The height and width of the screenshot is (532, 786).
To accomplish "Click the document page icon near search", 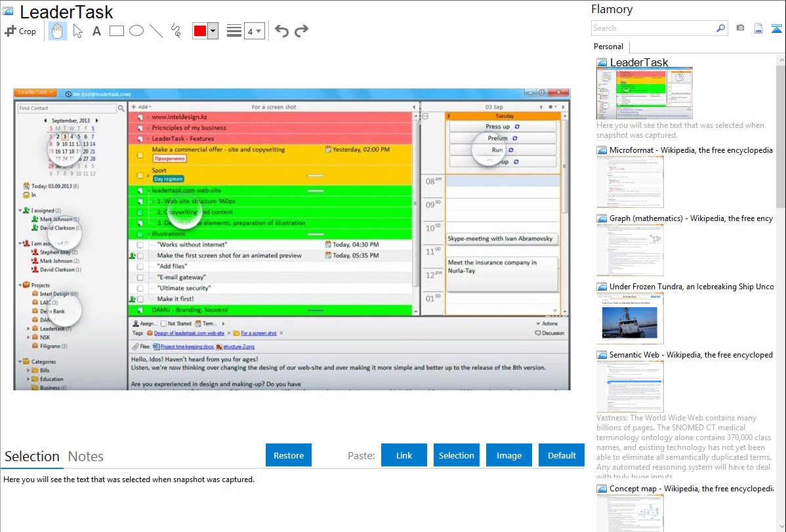I will click(x=758, y=28).
